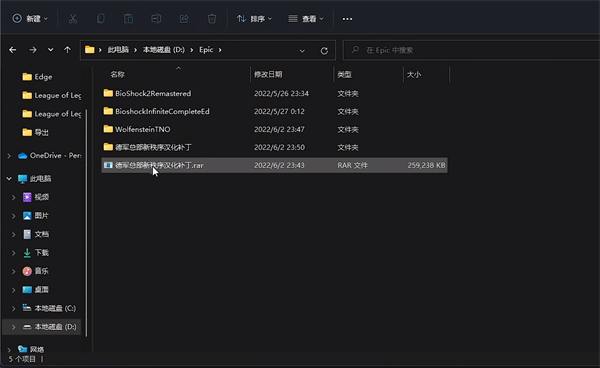Expand the 本地磁盘 (D:) tree node
The width and height of the screenshot is (600, 368).
[x=14, y=327]
